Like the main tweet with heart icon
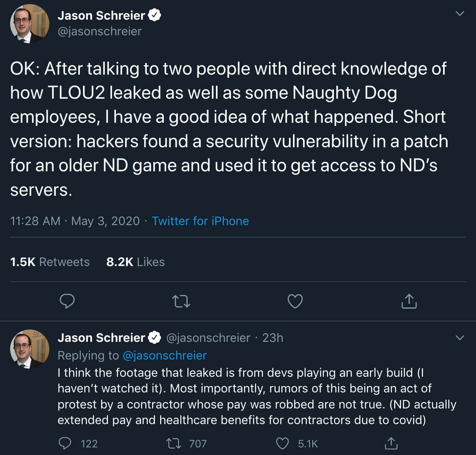Image resolution: width=476 pixels, height=455 pixels. pos(295,301)
